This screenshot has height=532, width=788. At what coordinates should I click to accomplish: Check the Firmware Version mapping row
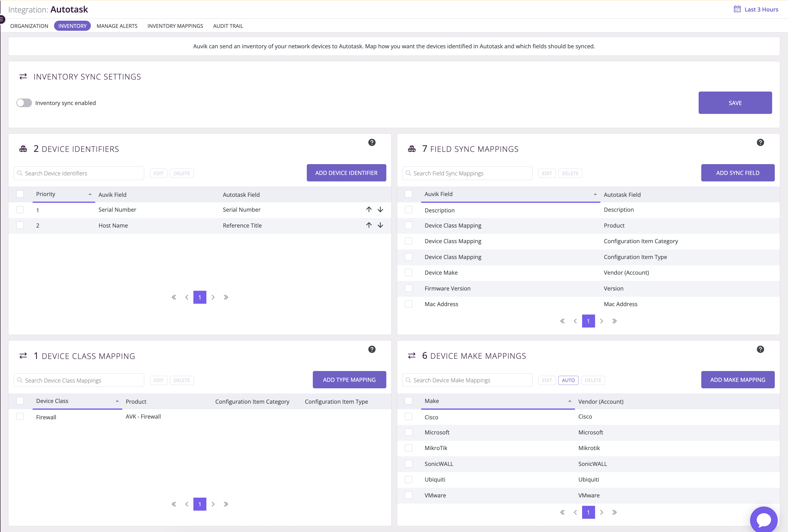pyautogui.click(x=409, y=288)
